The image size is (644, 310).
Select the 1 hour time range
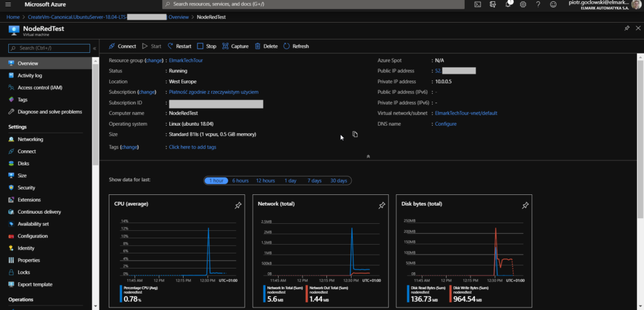[216, 180]
